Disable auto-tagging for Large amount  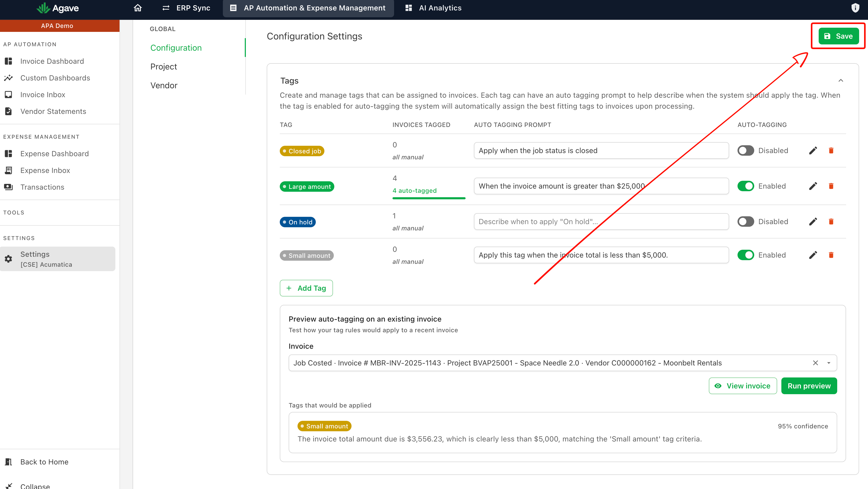tap(745, 186)
